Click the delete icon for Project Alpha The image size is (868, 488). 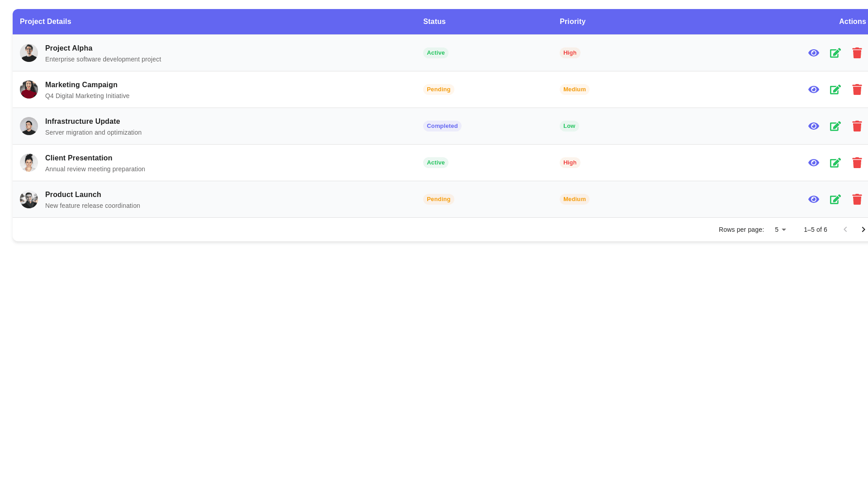857,53
